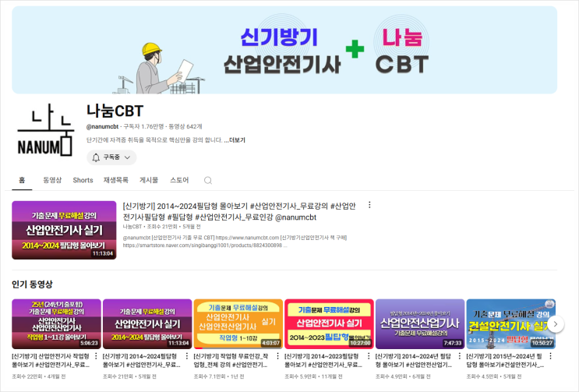Play the 5:06:23 작업형 1~11강 thumbnail
The width and height of the screenshot is (579, 392).
(x=56, y=323)
